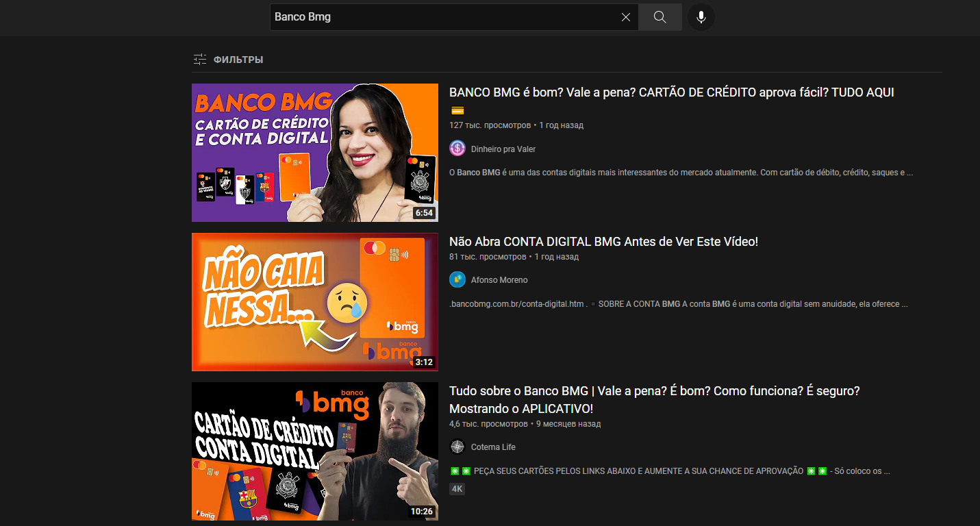Go to the Dinheiro pra Valer channel name
The image size is (980, 526).
point(503,149)
